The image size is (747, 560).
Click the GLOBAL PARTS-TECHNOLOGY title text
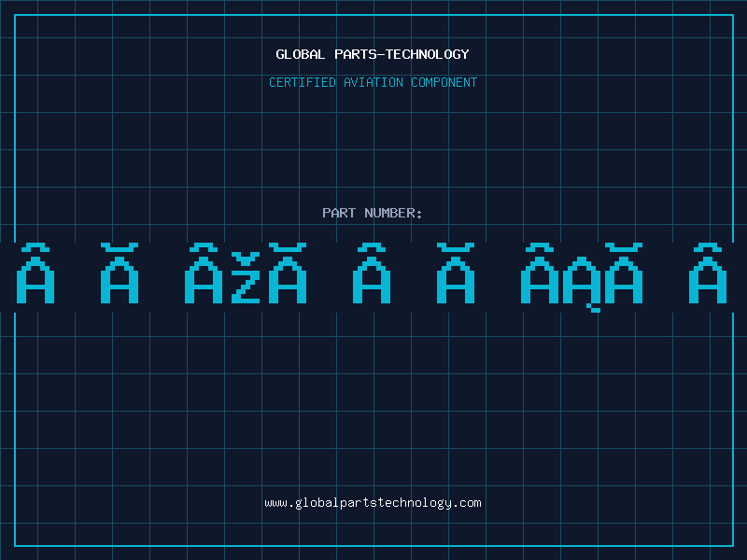(373, 54)
